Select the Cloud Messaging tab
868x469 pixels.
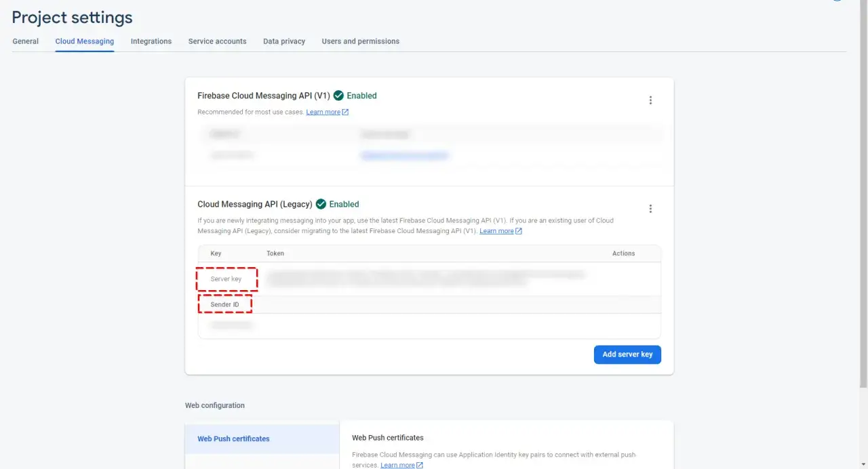coord(85,41)
